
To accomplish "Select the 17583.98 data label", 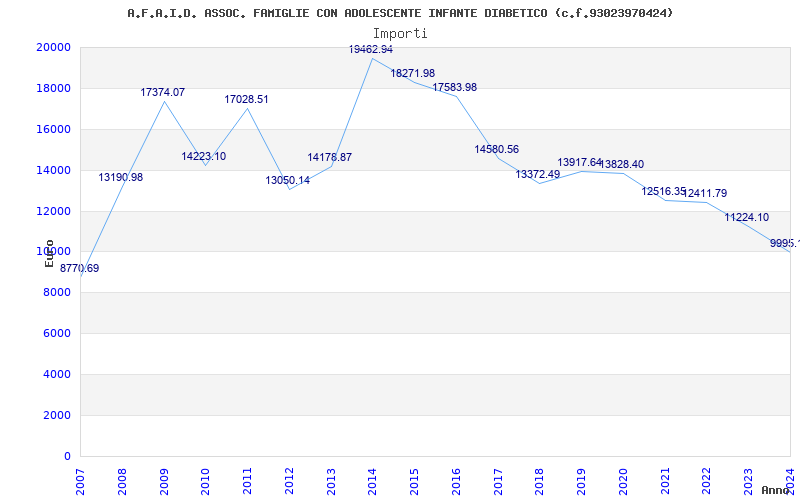I will coord(454,87).
